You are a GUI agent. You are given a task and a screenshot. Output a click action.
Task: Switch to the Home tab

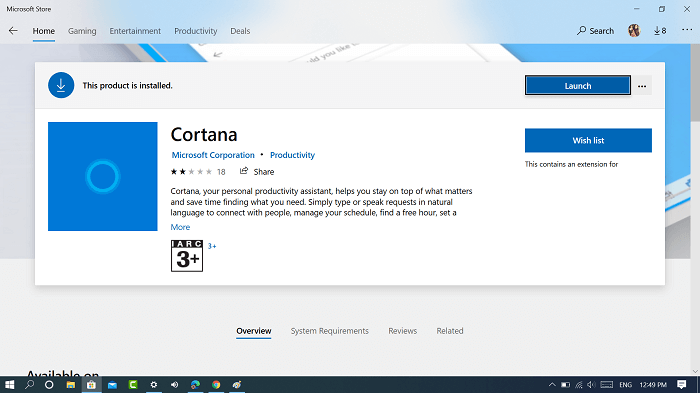(x=44, y=31)
